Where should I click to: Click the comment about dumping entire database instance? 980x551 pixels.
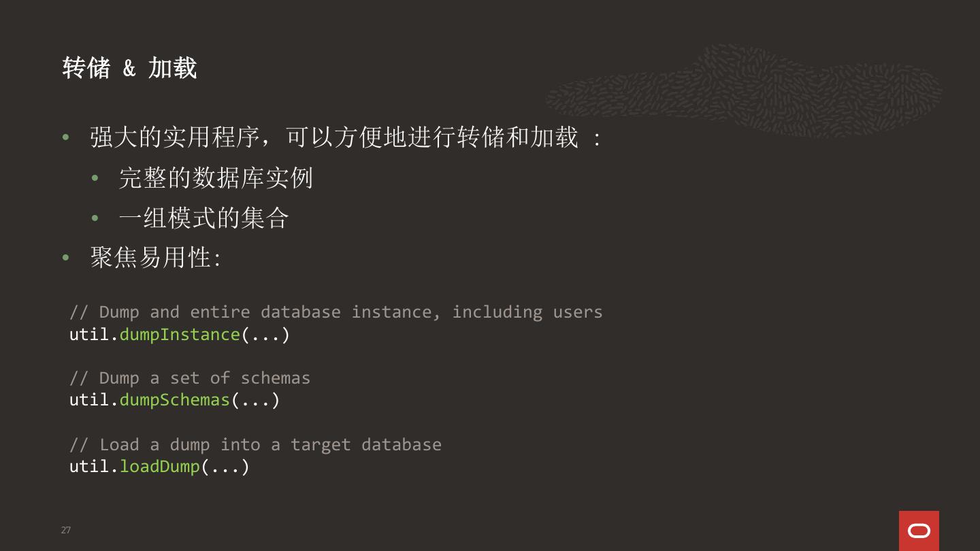coord(336,312)
